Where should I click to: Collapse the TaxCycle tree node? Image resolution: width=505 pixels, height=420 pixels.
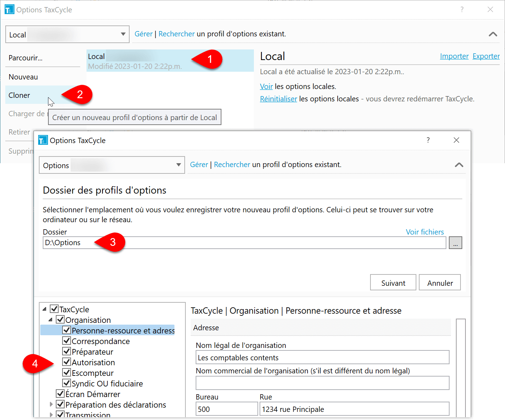(44, 309)
